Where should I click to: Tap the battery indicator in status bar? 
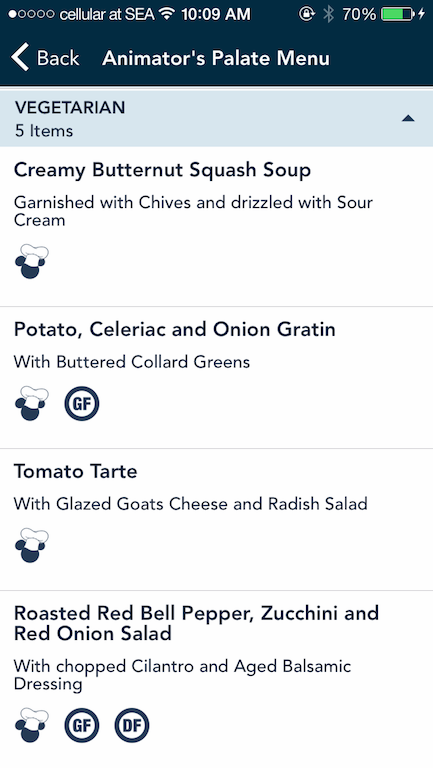398,14
